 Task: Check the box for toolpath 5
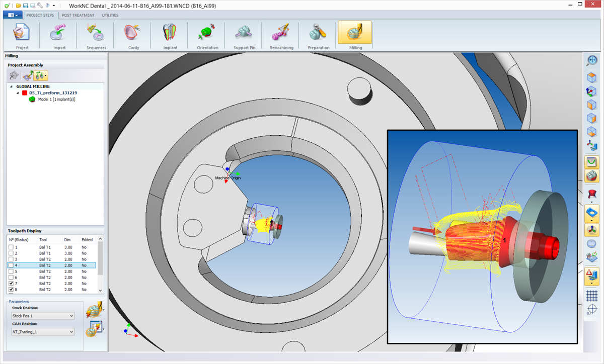pyautogui.click(x=11, y=271)
